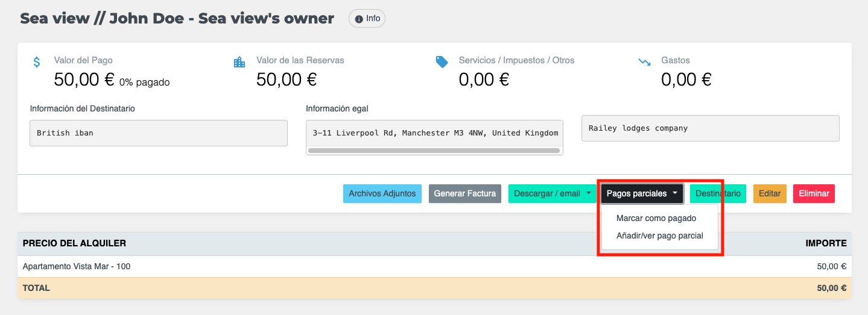Click the PRECIO DEL ALQUILER header

[74, 243]
